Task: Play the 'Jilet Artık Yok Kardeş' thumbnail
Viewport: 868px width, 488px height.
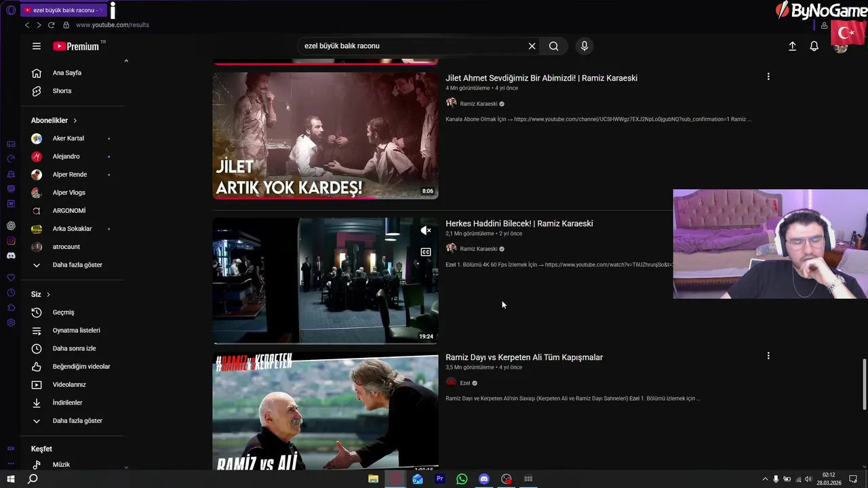Action: tap(325, 136)
